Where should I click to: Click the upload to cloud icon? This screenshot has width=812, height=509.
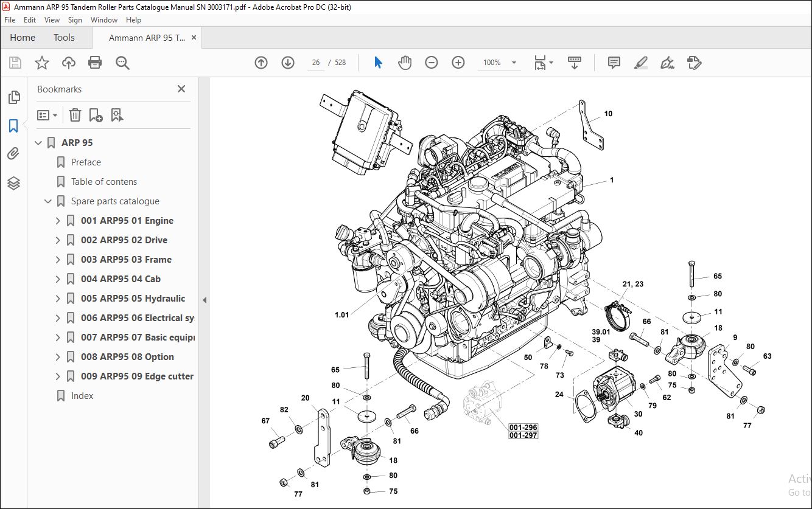[x=69, y=63]
